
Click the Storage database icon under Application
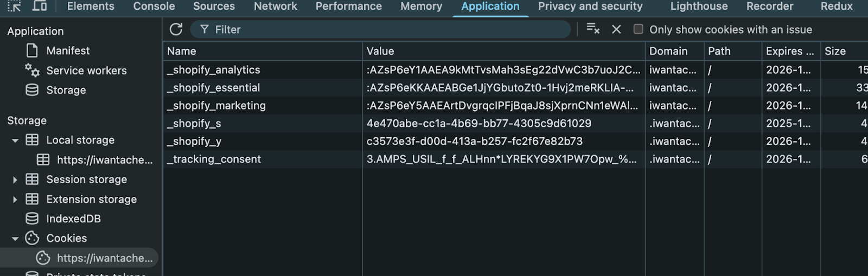(x=33, y=90)
